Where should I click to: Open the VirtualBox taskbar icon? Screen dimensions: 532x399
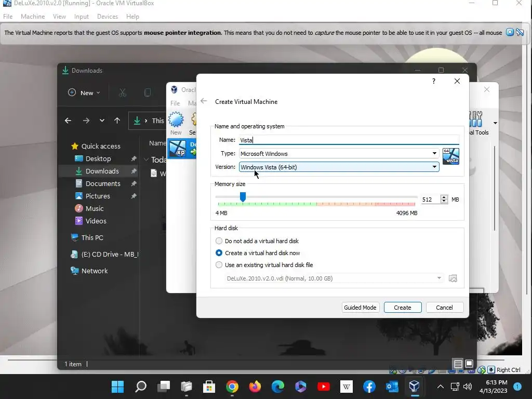[414, 387]
